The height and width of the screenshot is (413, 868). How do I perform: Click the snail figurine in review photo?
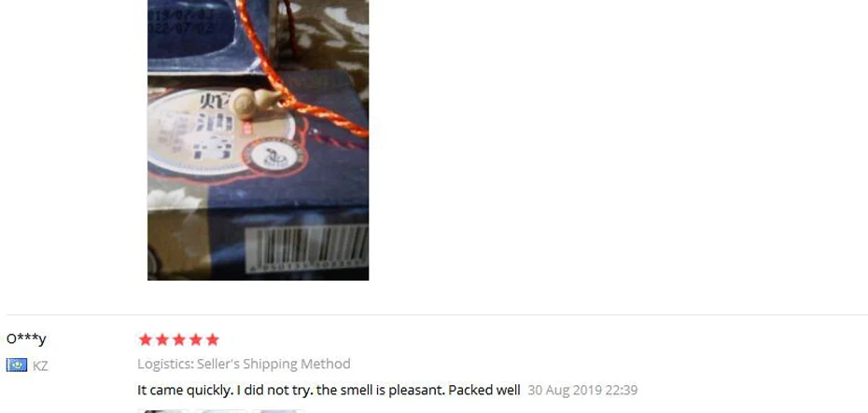pyautogui.click(x=256, y=103)
